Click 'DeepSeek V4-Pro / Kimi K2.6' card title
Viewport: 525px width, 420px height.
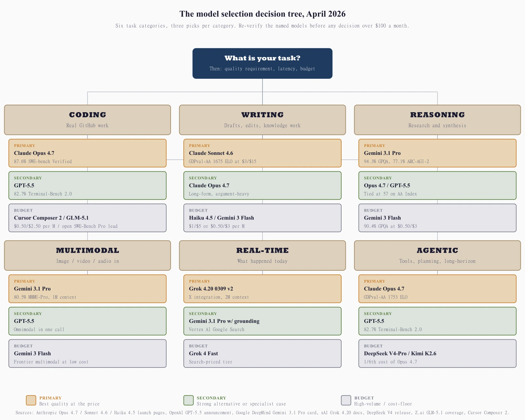coord(400,353)
